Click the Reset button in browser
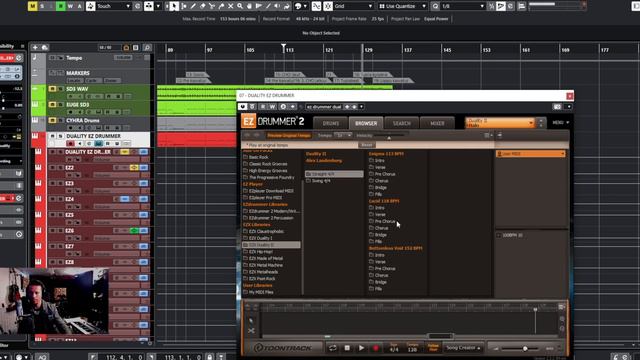This screenshot has height=360, width=640. pos(367,145)
